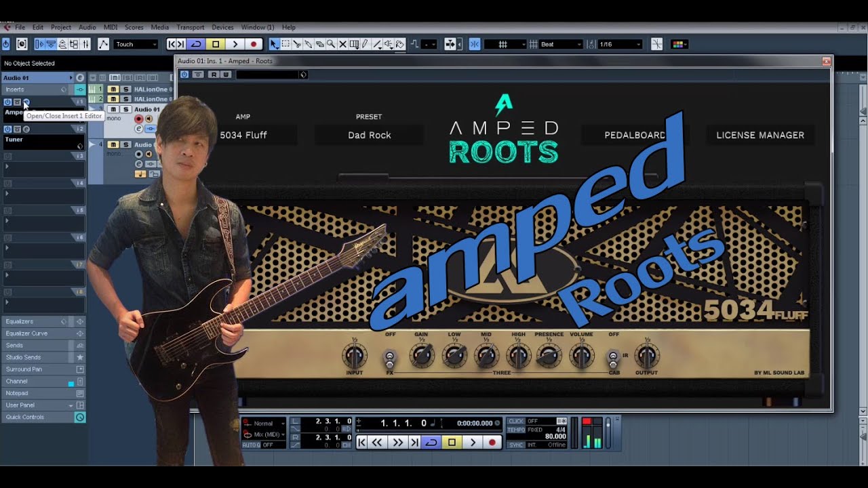Open the Dad Rock preset selector
Viewport: 868px width, 488px height.
tap(370, 135)
